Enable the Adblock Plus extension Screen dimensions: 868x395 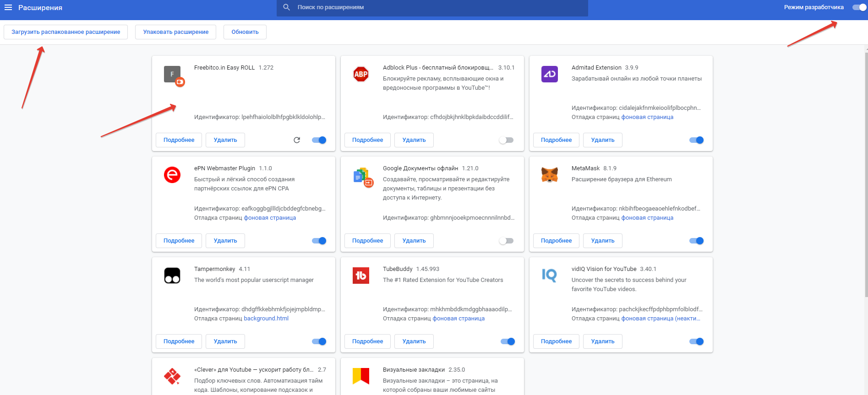506,140
